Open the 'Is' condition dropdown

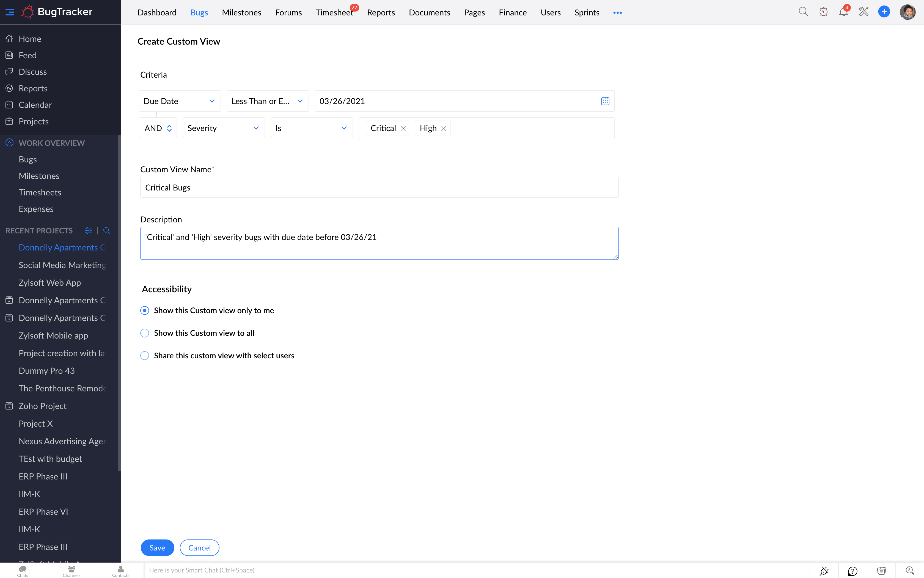311,128
